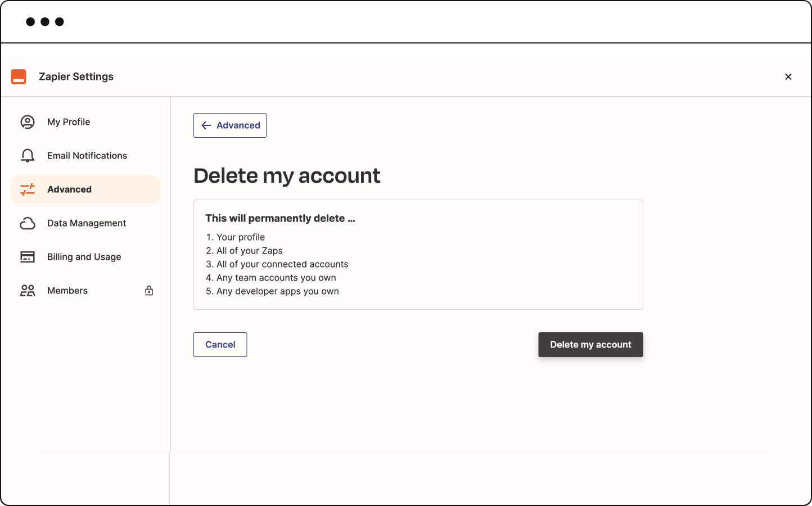
Task: Open My Profile settings
Action: 85,122
